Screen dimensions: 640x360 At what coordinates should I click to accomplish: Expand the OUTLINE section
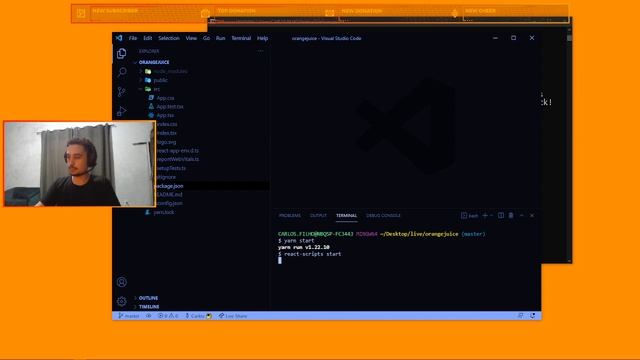click(148, 298)
